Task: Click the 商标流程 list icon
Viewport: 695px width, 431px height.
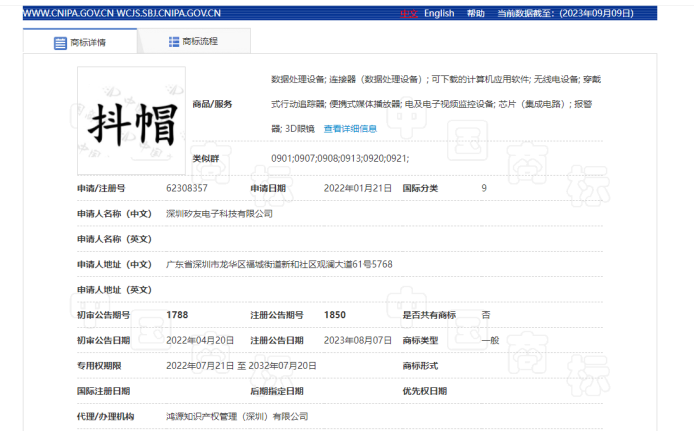Action: (x=171, y=42)
